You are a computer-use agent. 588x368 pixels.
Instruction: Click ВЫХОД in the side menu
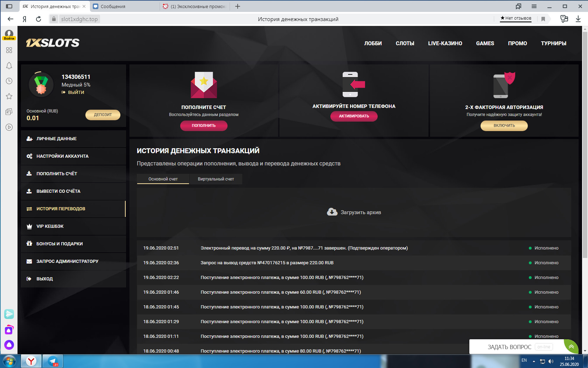point(73,279)
